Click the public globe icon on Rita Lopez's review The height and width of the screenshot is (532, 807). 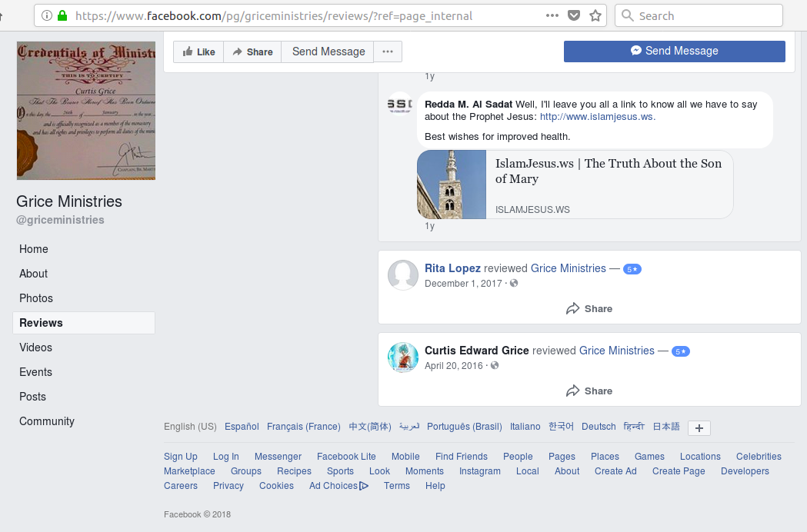click(514, 283)
